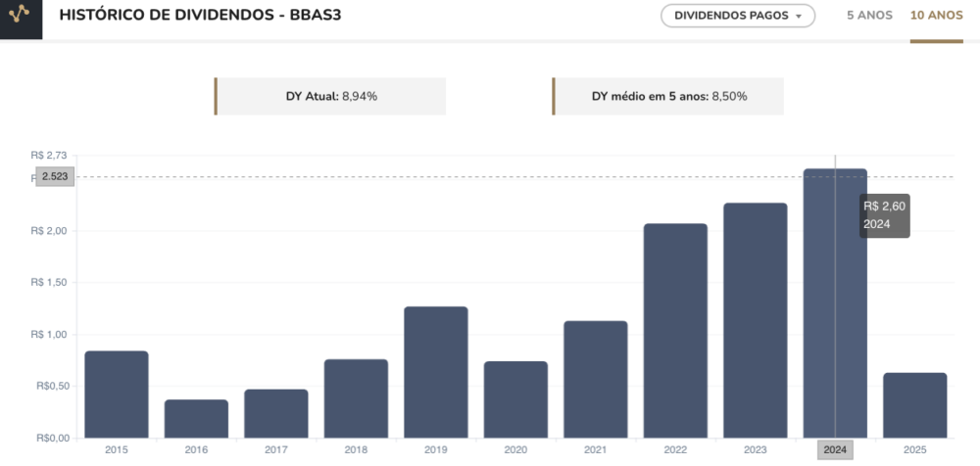Click the 2022 x-axis label

point(675,449)
